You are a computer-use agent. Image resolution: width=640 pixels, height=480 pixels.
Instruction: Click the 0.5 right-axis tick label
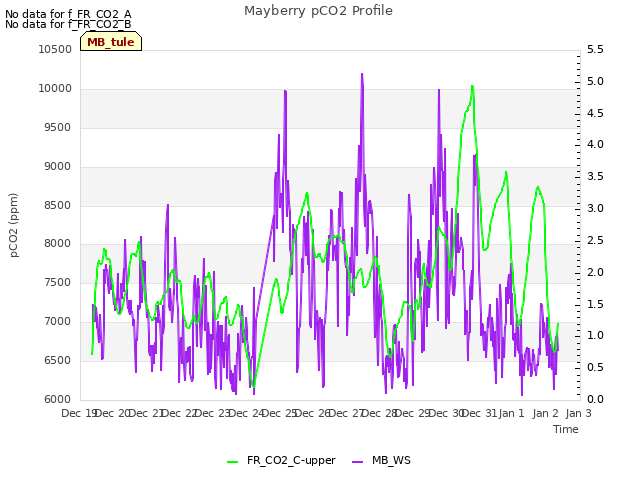pos(595,367)
